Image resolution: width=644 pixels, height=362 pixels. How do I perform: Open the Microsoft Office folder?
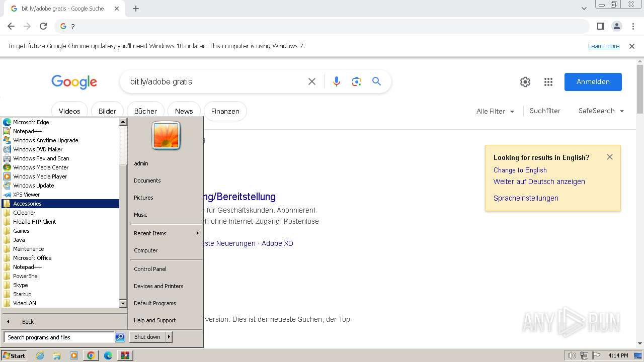coord(60,258)
